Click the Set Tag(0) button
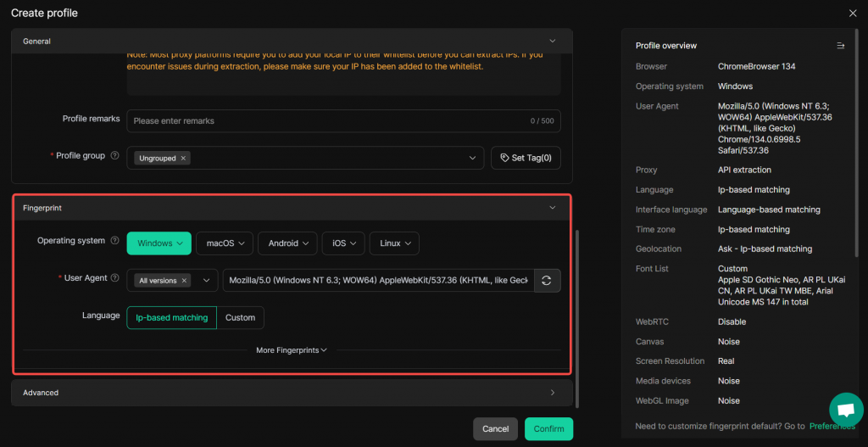This screenshot has width=868, height=447. pyautogui.click(x=526, y=158)
